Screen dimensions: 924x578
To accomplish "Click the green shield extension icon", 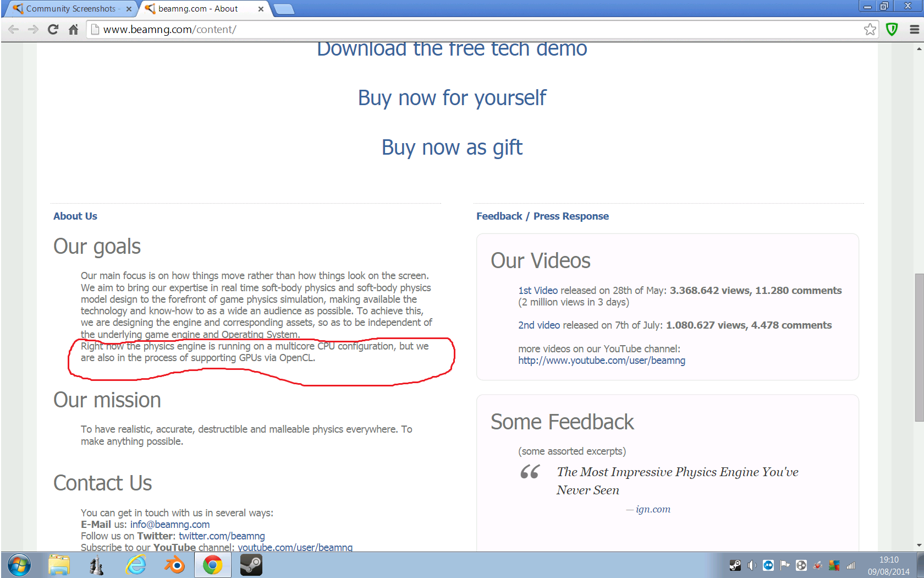I will (x=892, y=29).
